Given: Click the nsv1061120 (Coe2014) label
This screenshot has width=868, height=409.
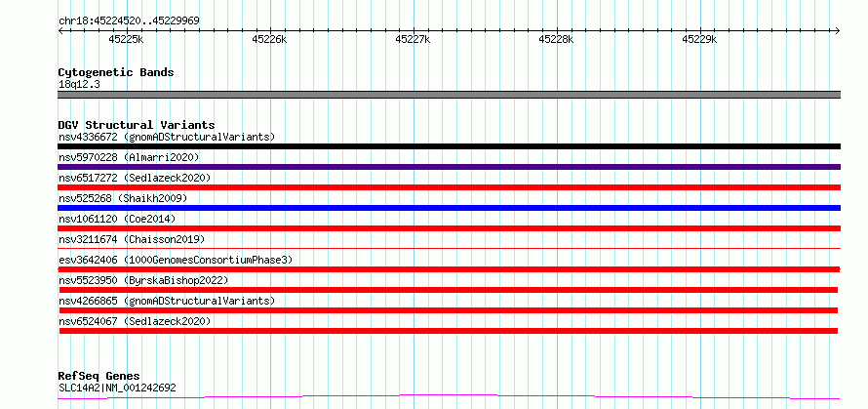Looking at the screenshot, I should coord(117,219).
